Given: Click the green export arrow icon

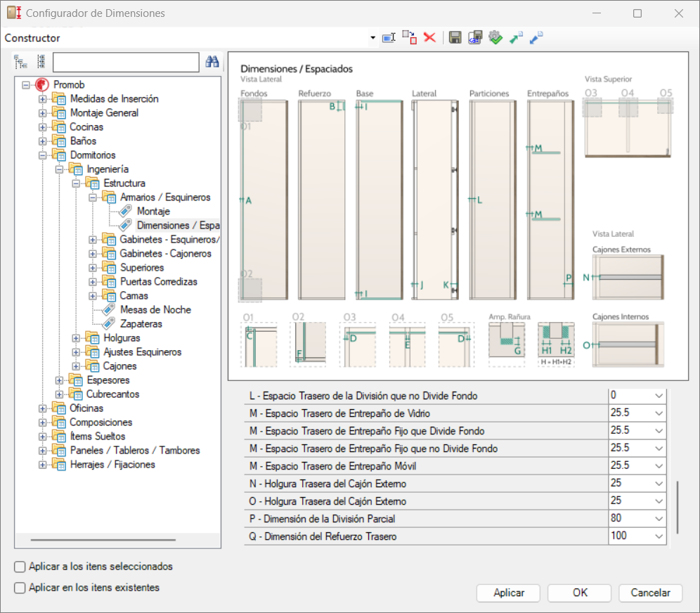Looking at the screenshot, I should 516,37.
